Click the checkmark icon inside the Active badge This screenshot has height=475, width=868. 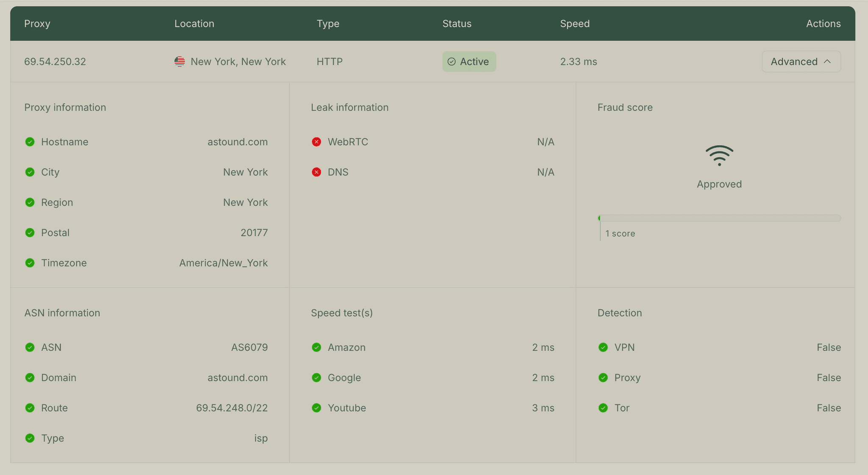click(452, 61)
